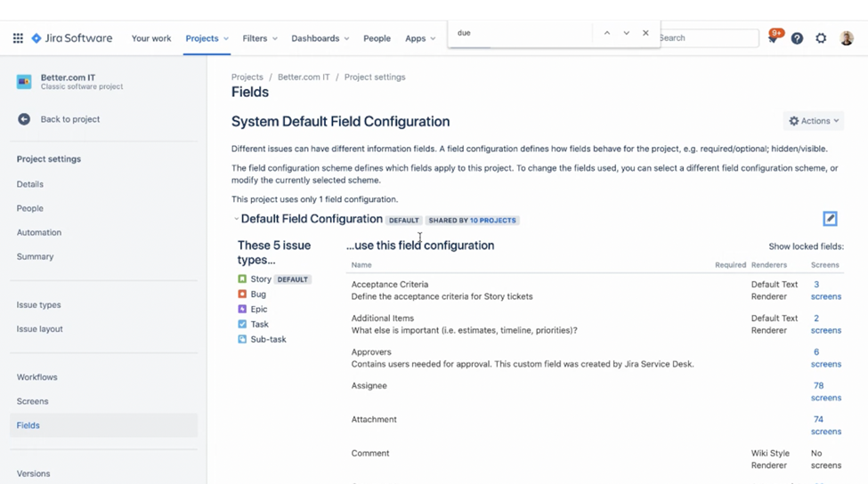Screen dimensions: 868x484
Task: Click the Better.com IT breadcrumb link
Action: (x=304, y=77)
